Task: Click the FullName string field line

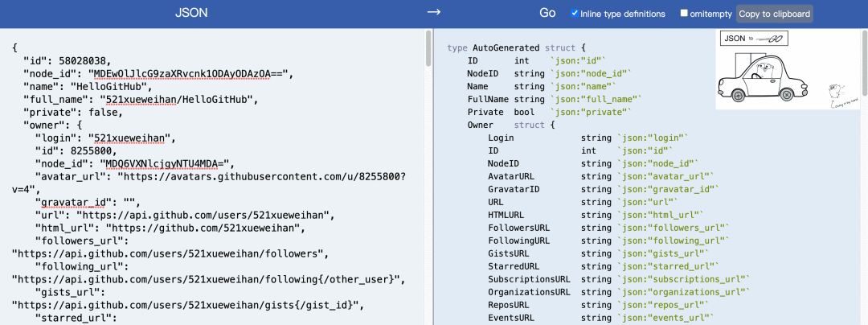Action: click(554, 99)
